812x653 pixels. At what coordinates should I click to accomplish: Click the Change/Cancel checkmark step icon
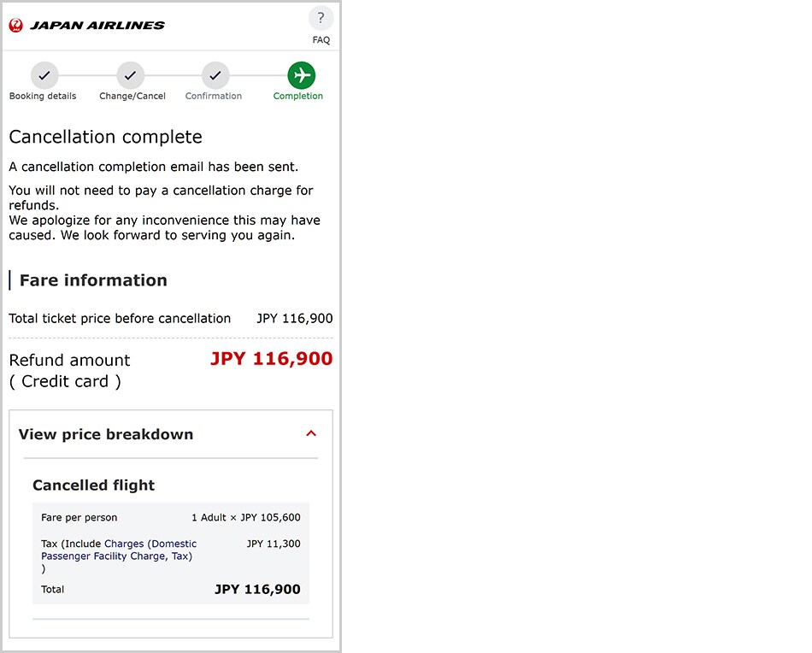tap(130, 75)
